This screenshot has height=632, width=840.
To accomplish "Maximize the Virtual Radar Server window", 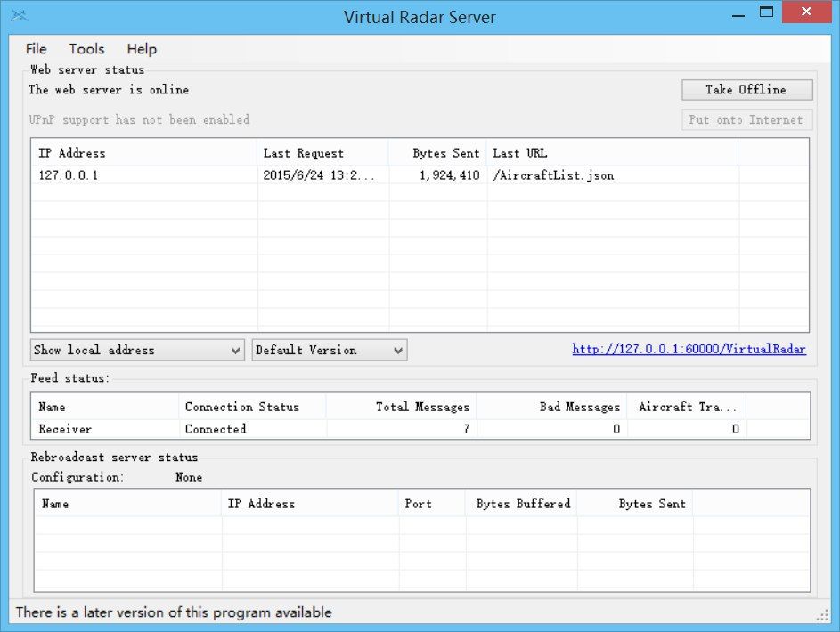I will 766,12.
